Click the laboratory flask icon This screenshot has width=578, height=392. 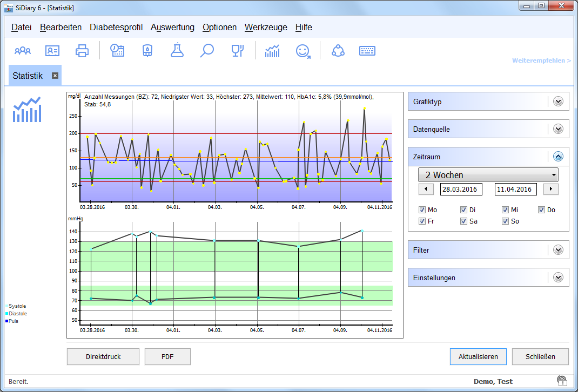coord(177,51)
